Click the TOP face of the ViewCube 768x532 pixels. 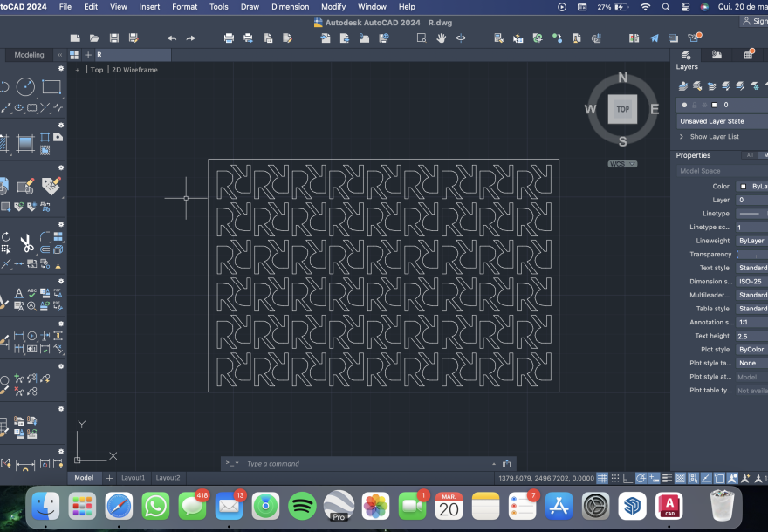click(622, 109)
